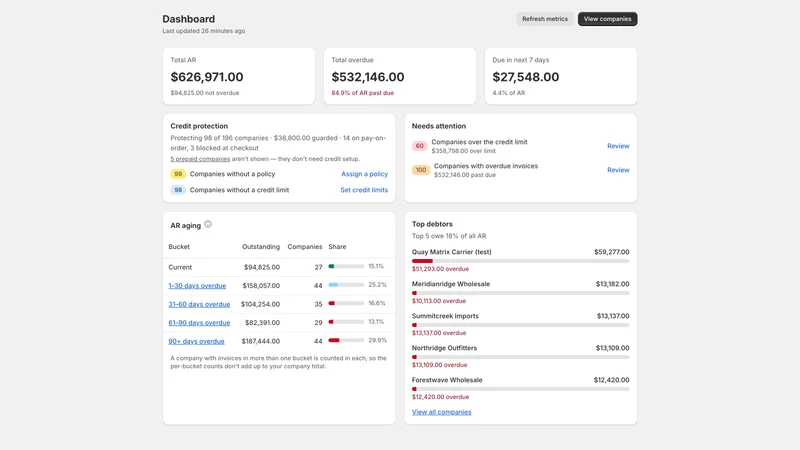The height and width of the screenshot is (450, 800).
Task: Click the $12,420.00 overdue text
Action: pyautogui.click(x=440, y=397)
